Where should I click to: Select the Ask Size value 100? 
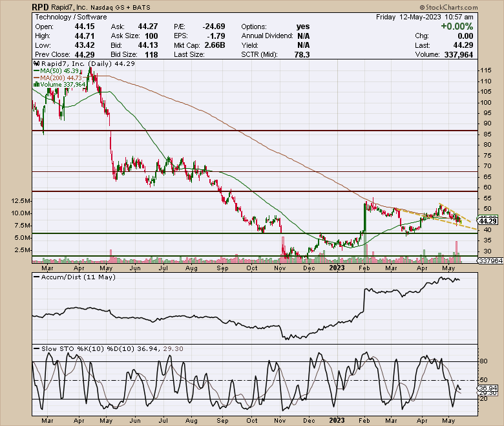click(x=151, y=36)
